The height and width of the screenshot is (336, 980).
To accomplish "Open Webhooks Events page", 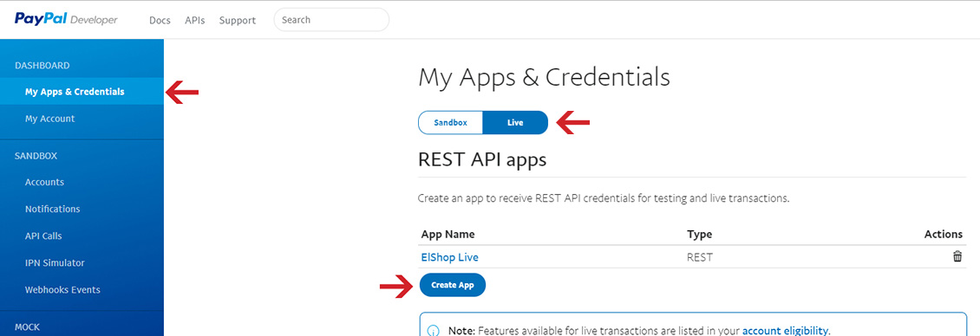I will [82, 290].
